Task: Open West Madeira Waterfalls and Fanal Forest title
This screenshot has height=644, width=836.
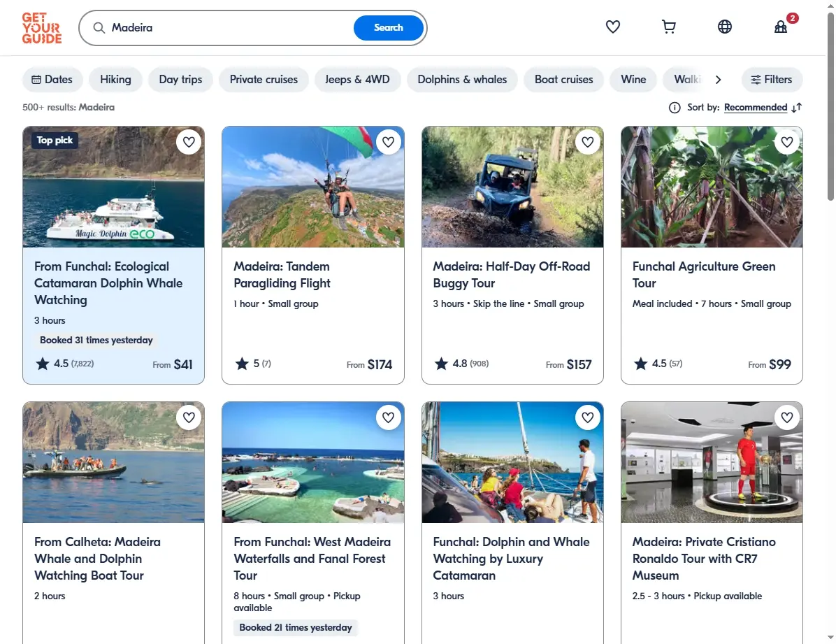Action: [312, 559]
